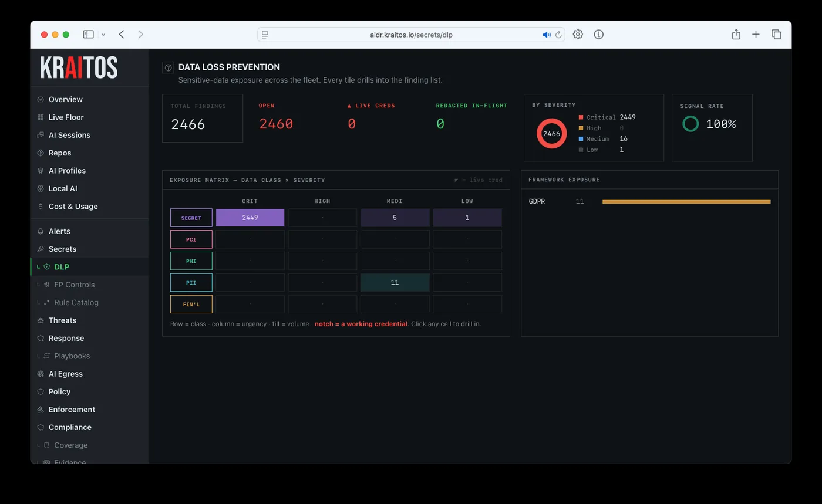The image size is (822, 504).
Task: Click the Threats bug icon
Action: tap(41, 320)
